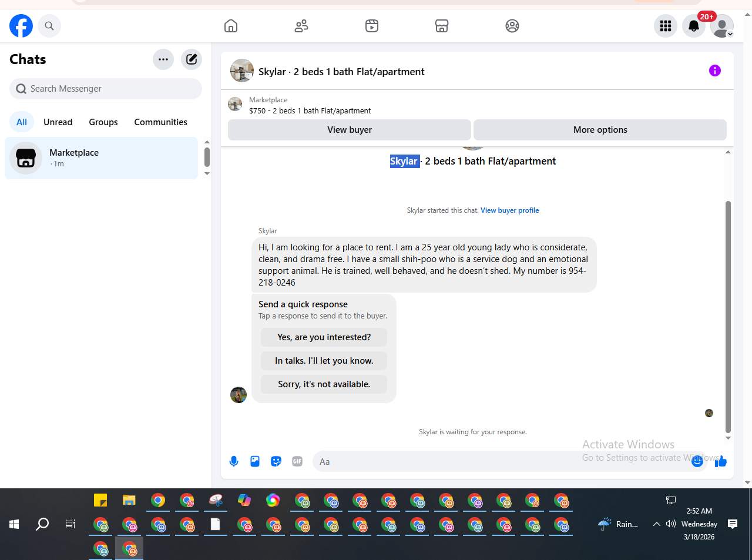
Task: Send quick response "In talks. I'll let you know."
Action: coord(324,361)
